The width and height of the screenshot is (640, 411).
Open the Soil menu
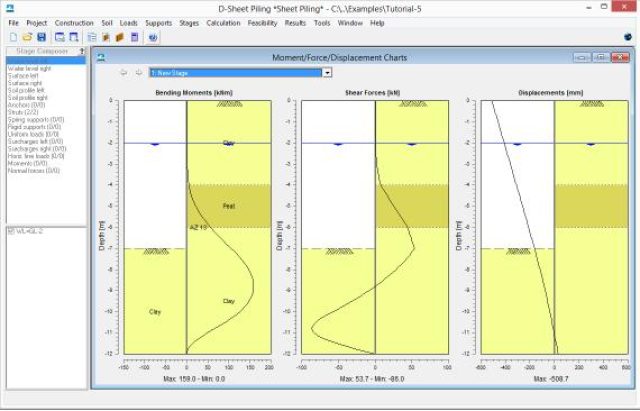tap(107, 21)
